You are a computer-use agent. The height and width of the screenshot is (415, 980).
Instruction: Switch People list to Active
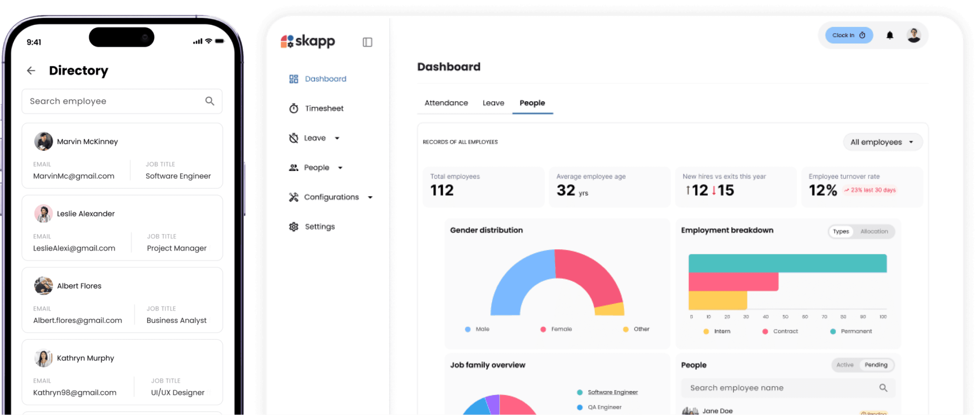click(845, 365)
